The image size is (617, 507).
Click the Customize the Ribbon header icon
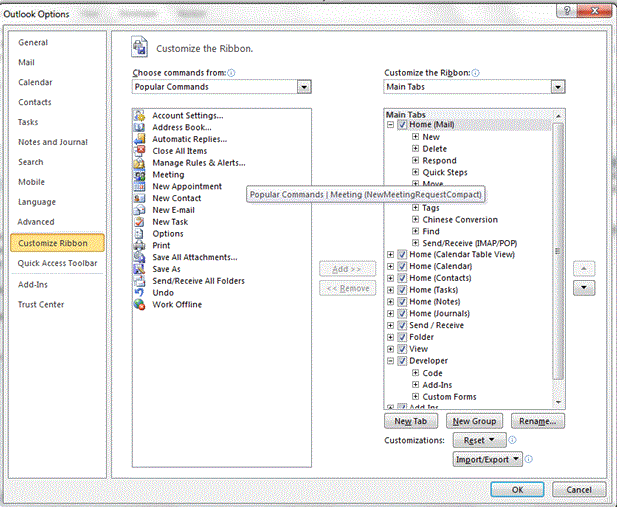click(x=139, y=47)
